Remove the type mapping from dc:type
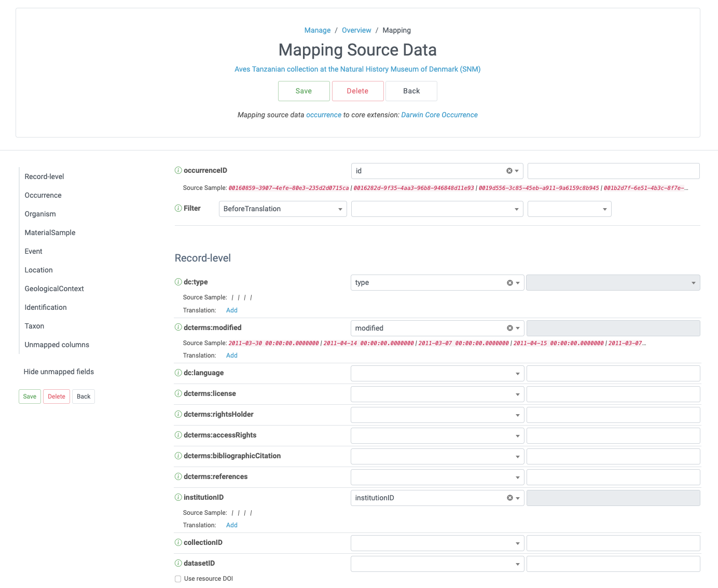The image size is (718, 588). tap(508, 282)
